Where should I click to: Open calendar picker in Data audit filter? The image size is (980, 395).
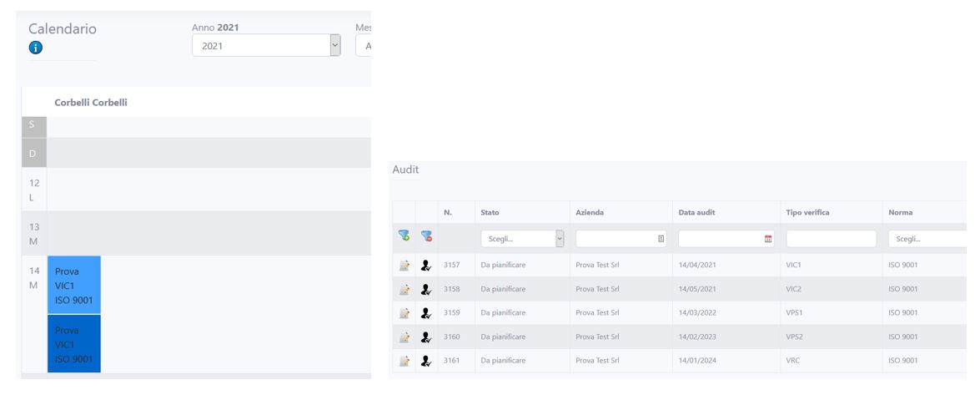click(768, 239)
